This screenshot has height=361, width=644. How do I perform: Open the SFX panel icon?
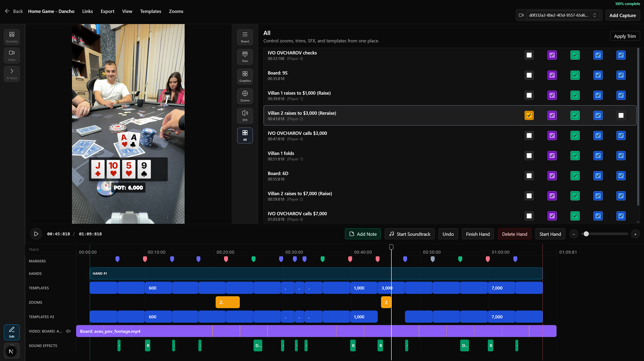[245, 116]
